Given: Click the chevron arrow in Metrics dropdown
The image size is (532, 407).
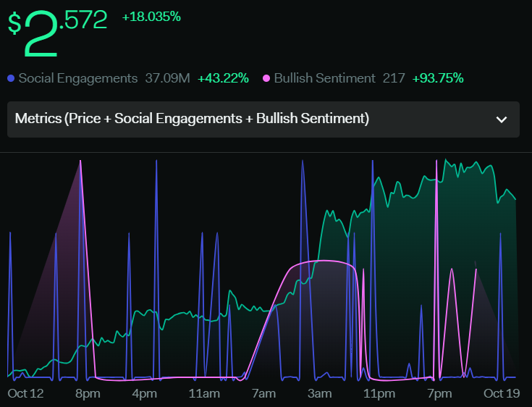Looking at the screenshot, I should tap(502, 119).
